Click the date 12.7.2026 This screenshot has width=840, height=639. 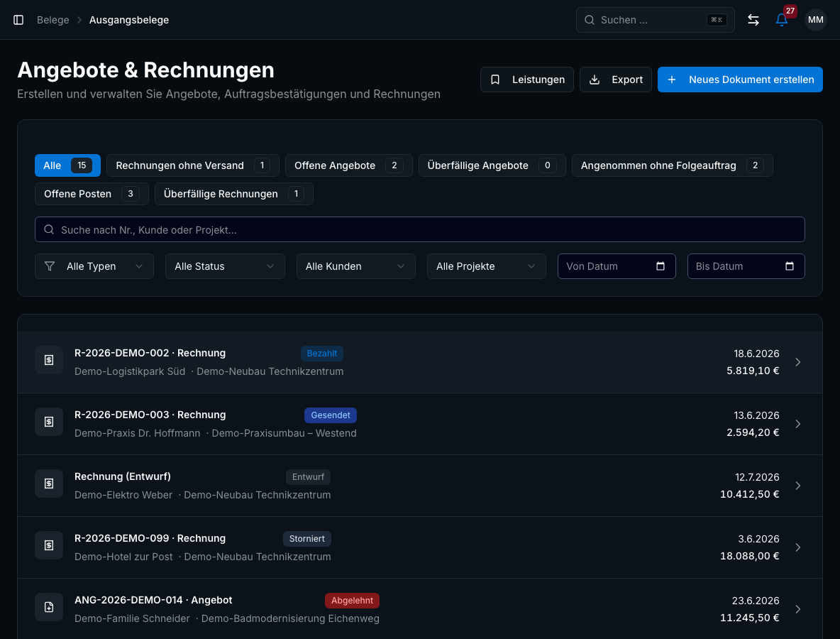click(x=757, y=476)
